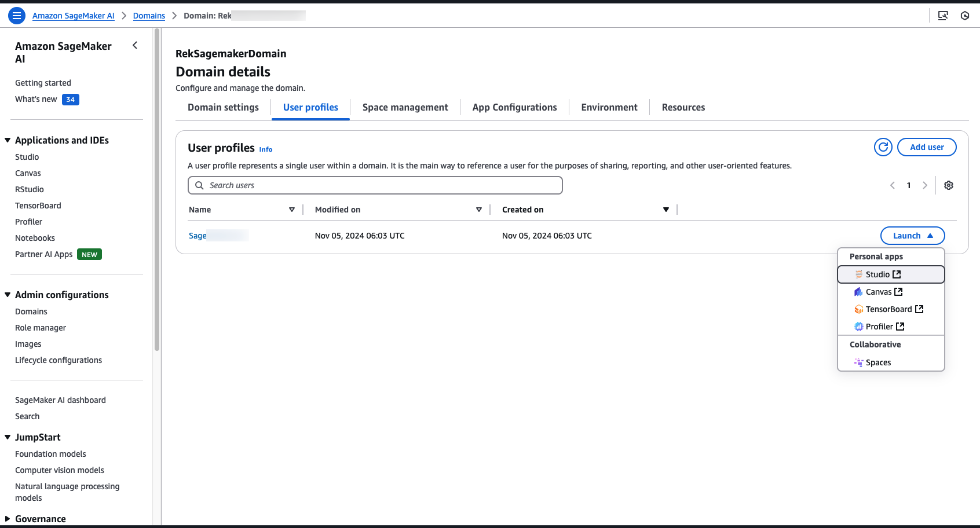Open Partner AI Apps in the sidebar
980x528 pixels.
[44, 254]
